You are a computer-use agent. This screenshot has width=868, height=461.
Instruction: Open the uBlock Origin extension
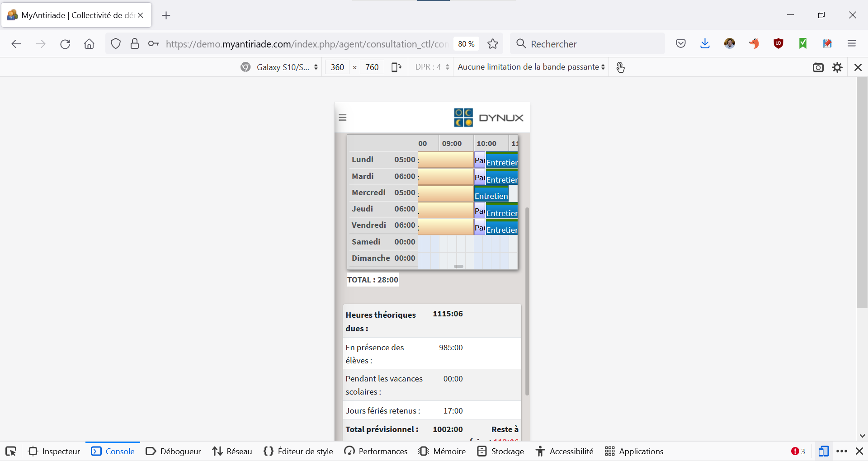778,43
